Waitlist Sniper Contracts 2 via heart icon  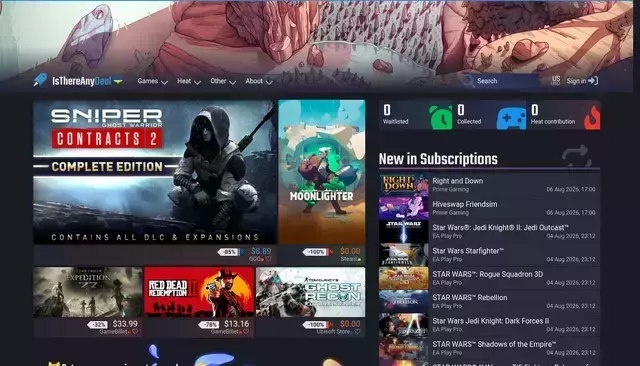point(268,259)
